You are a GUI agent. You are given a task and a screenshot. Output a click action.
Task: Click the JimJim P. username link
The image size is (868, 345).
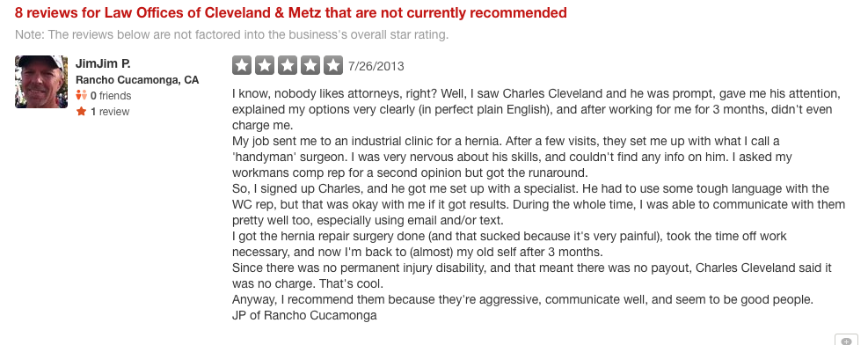point(103,63)
